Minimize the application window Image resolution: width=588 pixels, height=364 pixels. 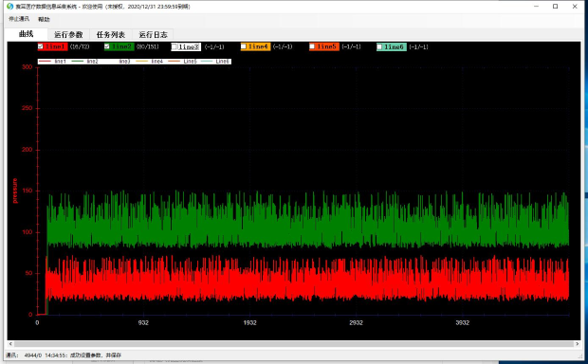point(537,7)
